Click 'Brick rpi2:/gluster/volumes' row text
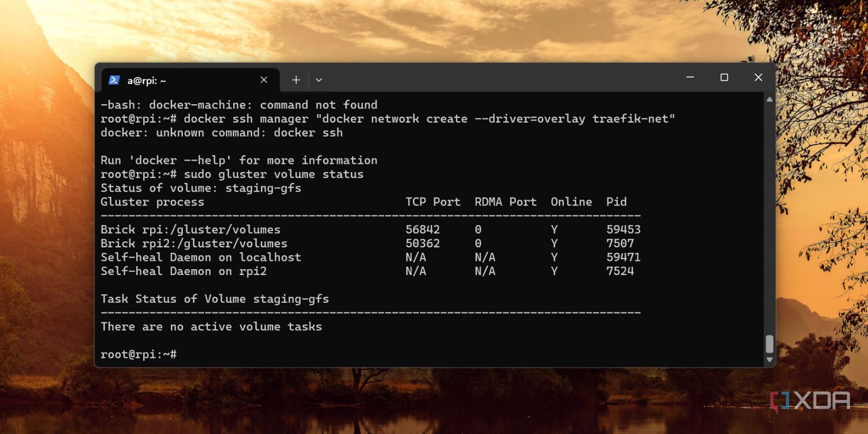Image resolution: width=868 pixels, height=434 pixels. point(194,244)
